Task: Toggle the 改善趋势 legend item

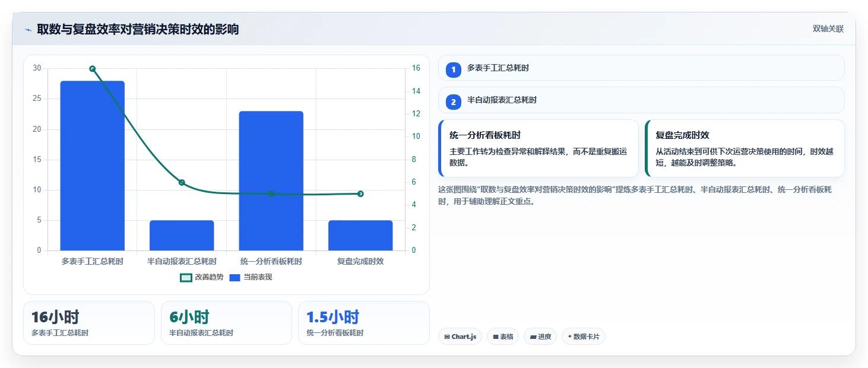Action: (x=202, y=277)
